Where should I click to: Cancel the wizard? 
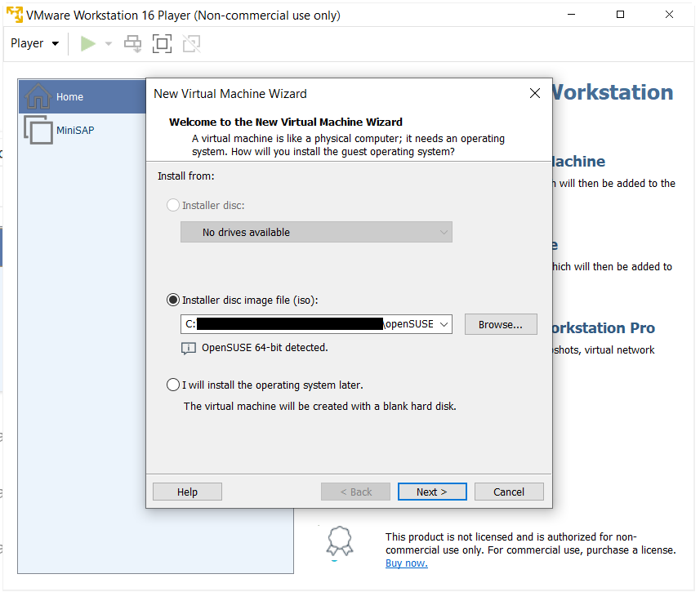click(509, 492)
